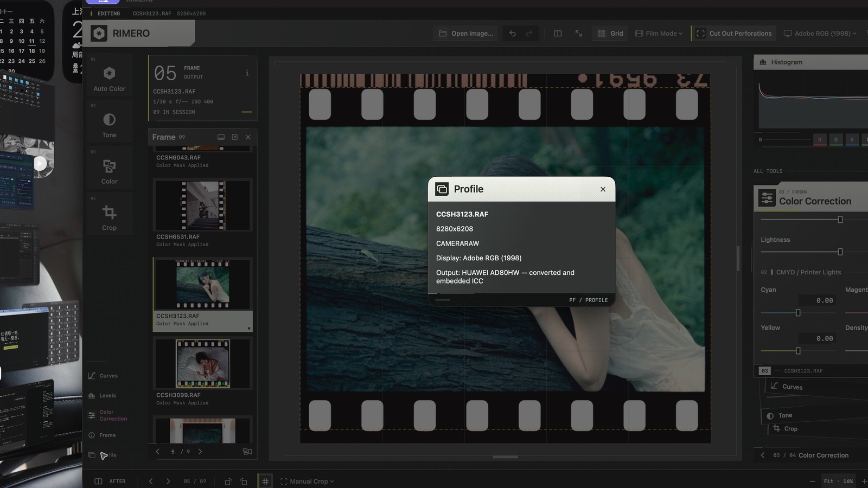
Task: Click the redo arrow icon
Action: click(x=529, y=34)
